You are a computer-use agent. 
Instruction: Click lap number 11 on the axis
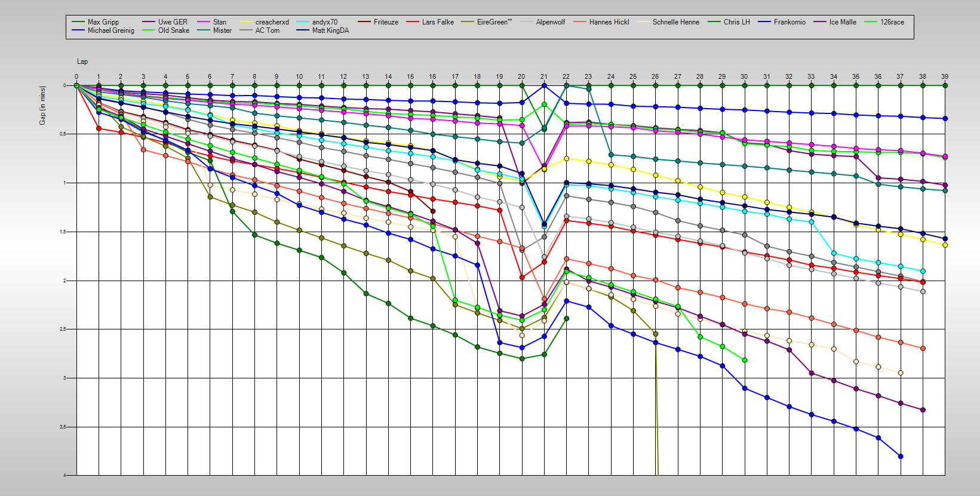coord(321,76)
